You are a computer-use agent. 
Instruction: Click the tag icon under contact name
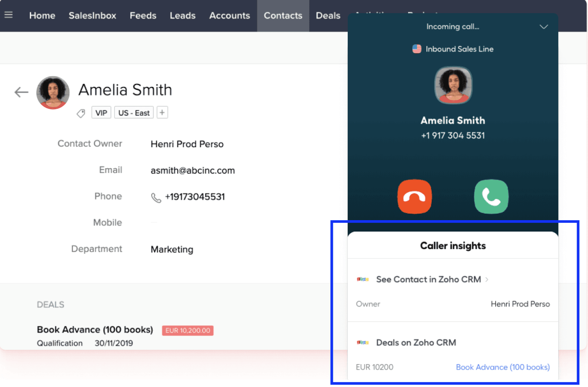pos(81,113)
